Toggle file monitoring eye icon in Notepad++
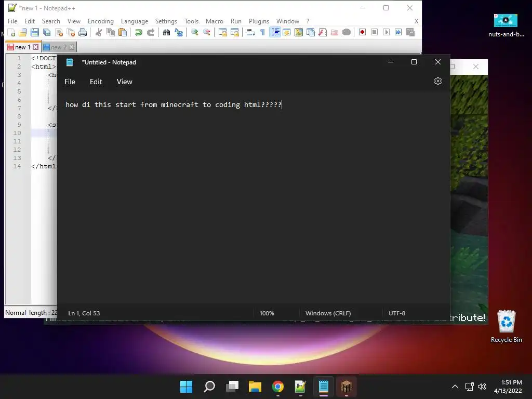The width and height of the screenshot is (532, 399). (347, 32)
